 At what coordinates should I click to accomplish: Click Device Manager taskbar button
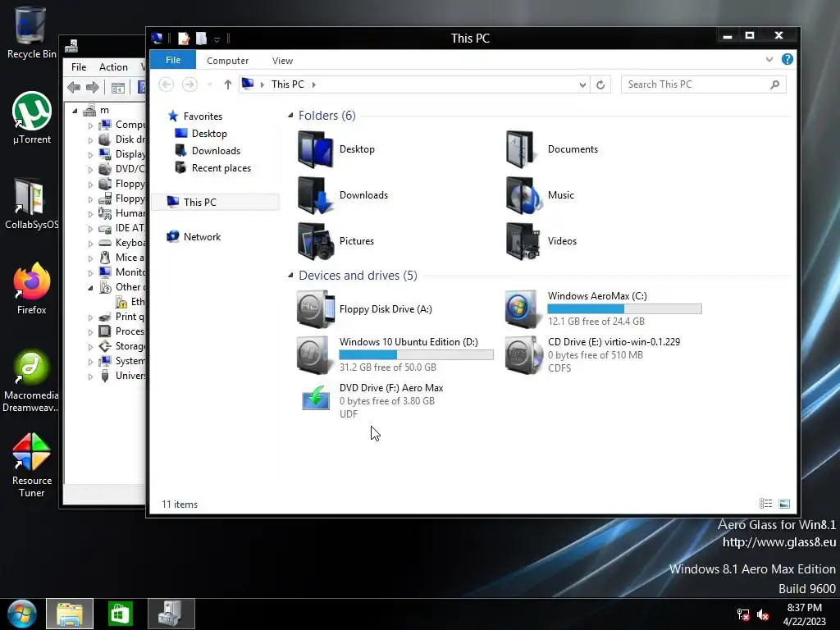[x=171, y=614]
